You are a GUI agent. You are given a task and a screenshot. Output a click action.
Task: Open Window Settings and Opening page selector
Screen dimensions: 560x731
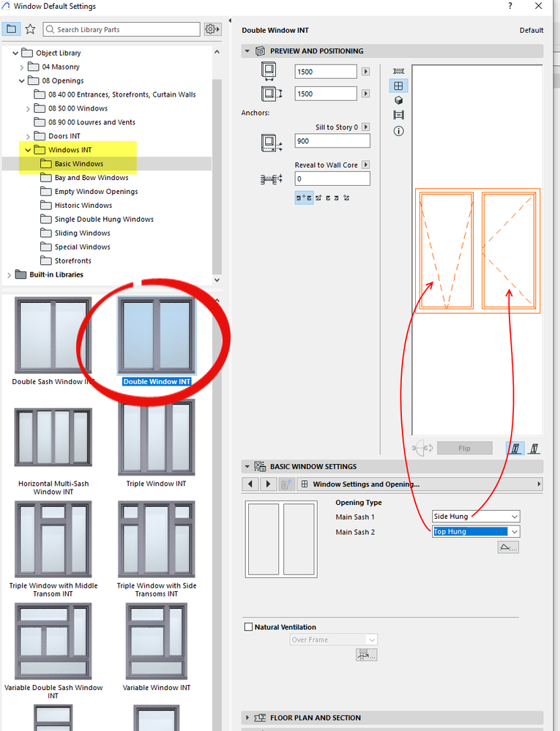point(420,484)
